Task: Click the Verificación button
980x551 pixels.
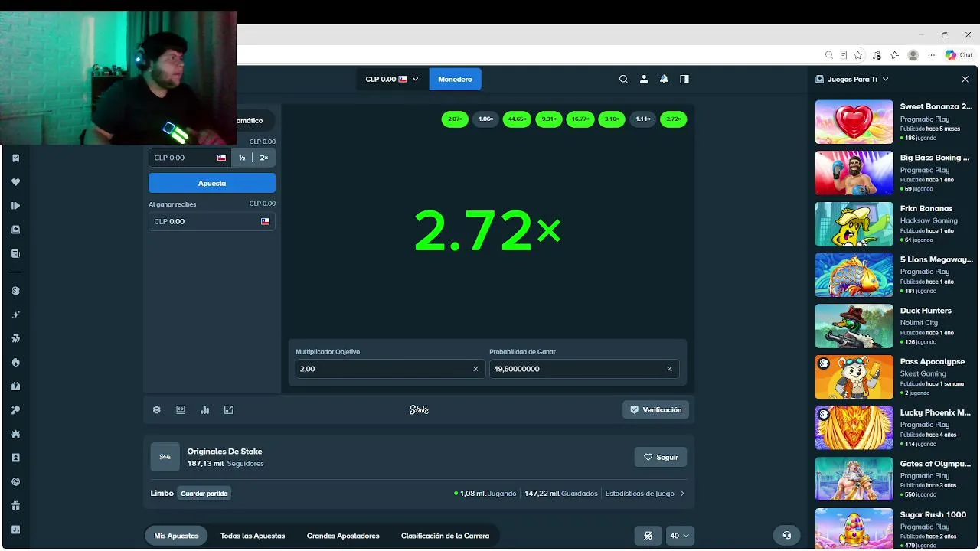Action: click(655, 409)
